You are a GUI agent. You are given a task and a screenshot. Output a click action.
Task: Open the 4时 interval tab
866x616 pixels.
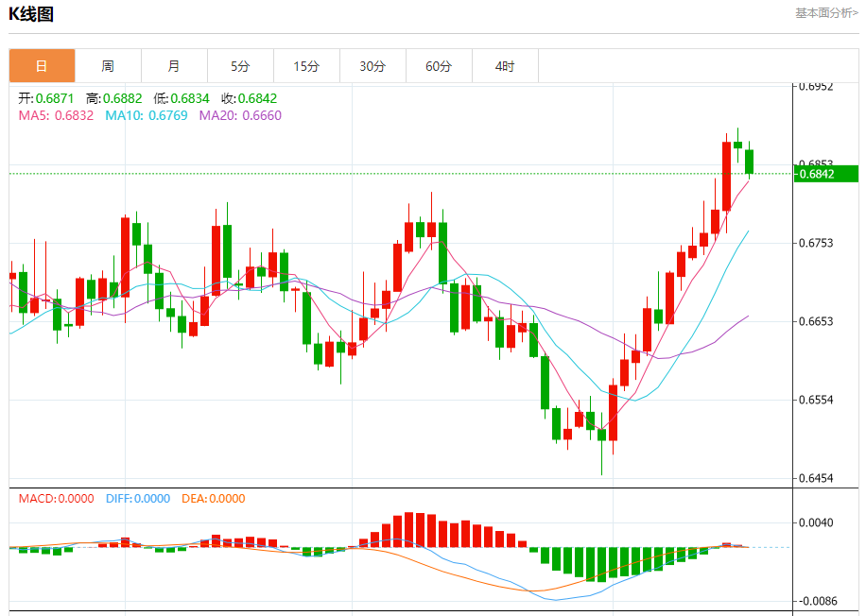click(x=506, y=66)
